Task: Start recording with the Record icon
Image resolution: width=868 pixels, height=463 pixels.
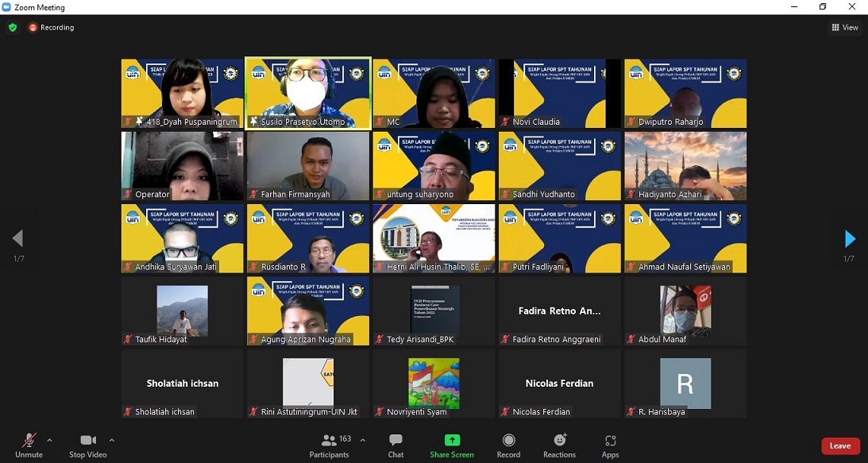Action: click(x=508, y=441)
